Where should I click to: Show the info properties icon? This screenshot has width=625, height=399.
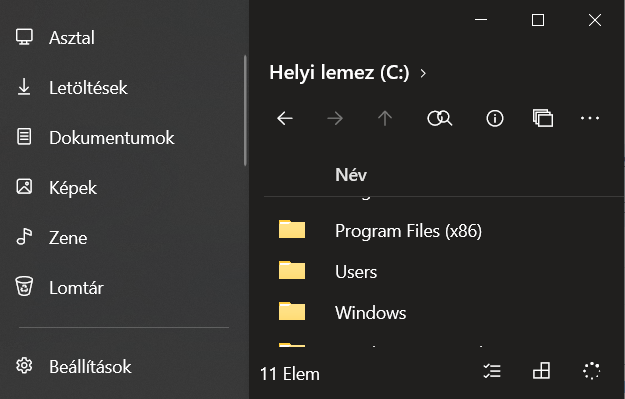[x=495, y=118]
